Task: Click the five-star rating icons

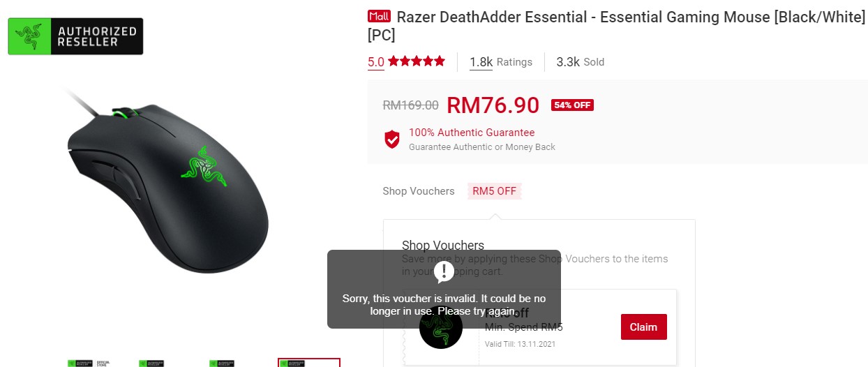Action: pos(417,61)
